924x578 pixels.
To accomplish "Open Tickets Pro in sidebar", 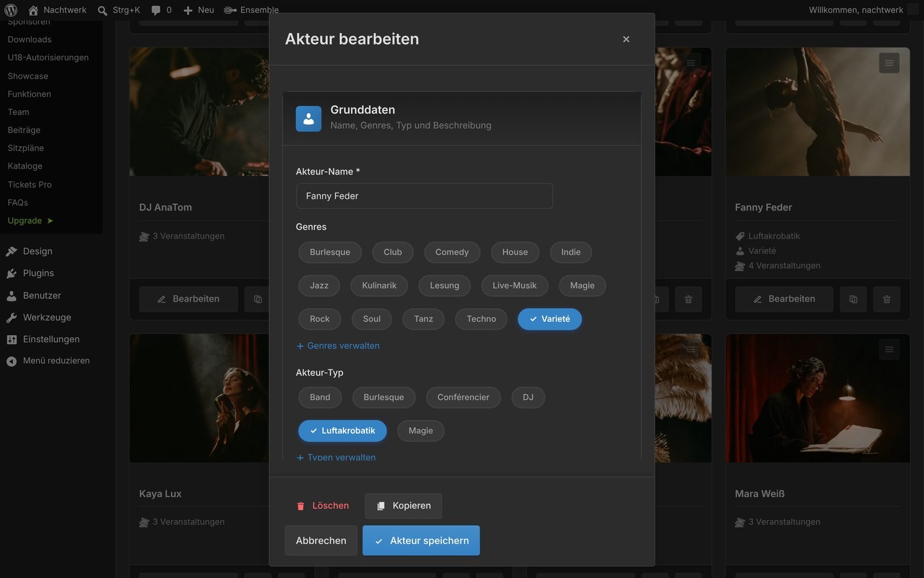I will pos(29,184).
